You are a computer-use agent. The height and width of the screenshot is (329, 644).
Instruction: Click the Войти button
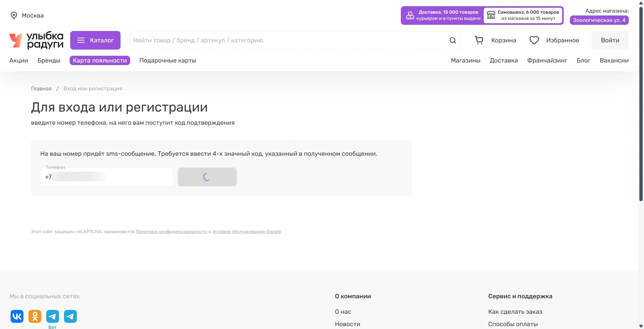point(610,40)
